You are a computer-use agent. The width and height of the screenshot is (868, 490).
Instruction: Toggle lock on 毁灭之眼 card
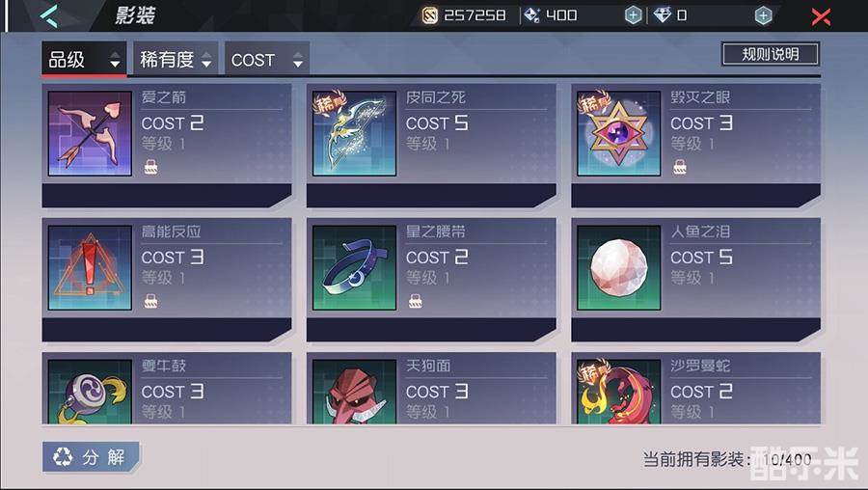tap(680, 167)
